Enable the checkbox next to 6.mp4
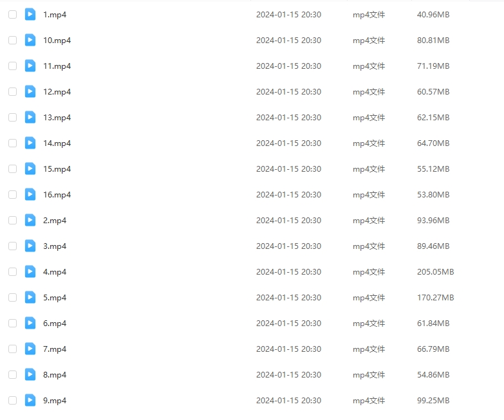Image resolution: width=504 pixels, height=420 pixels. pyautogui.click(x=12, y=323)
